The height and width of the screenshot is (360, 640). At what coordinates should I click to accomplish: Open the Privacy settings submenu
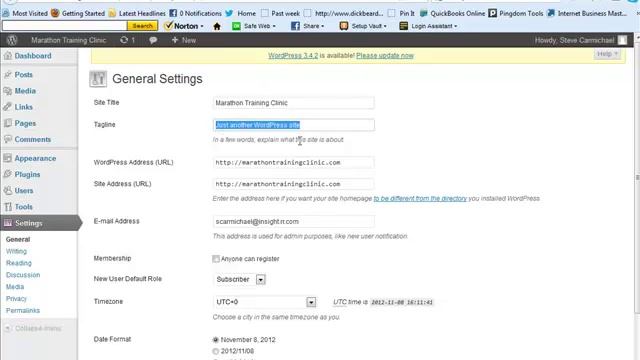pyautogui.click(x=16, y=299)
